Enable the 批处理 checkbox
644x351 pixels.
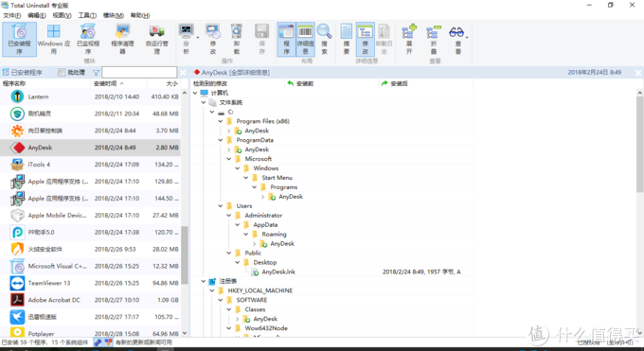pos(62,73)
